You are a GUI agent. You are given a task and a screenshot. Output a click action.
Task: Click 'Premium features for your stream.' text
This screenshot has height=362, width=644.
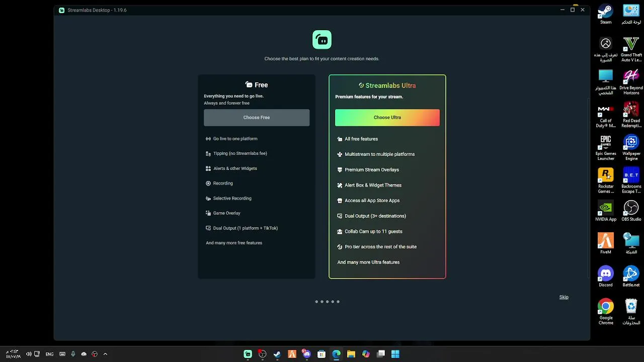pyautogui.click(x=369, y=97)
